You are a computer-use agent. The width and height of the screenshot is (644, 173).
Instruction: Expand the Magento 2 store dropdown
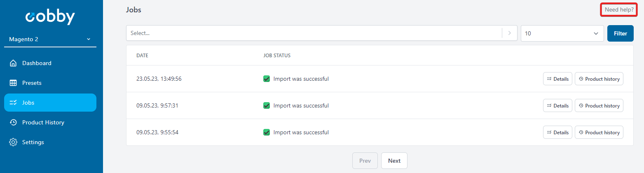pyautogui.click(x=50, y=39)
